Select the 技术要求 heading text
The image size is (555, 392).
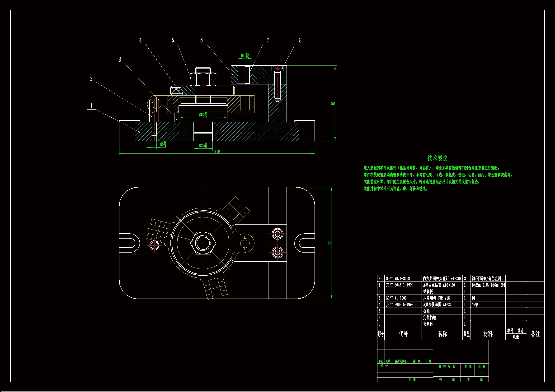pos(437,158)
